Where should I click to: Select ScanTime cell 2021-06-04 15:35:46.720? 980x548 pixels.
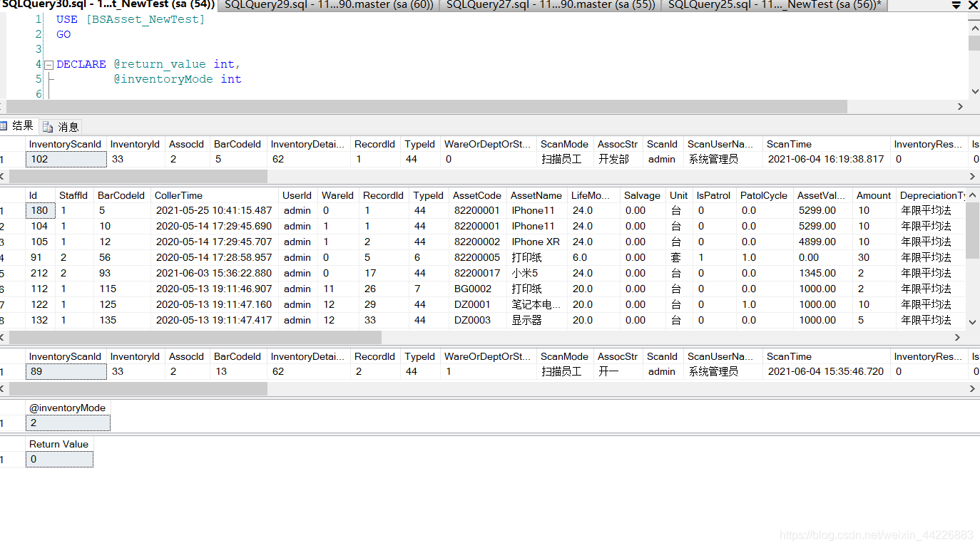(826, 371)
